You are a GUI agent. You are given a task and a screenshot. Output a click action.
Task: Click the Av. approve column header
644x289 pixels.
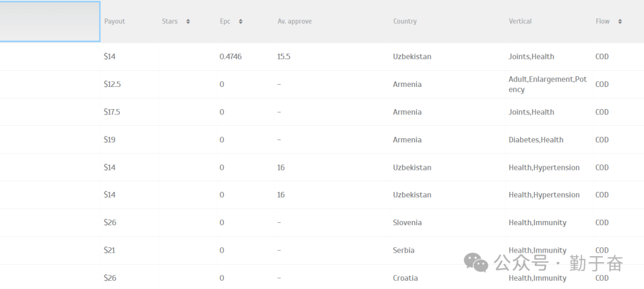(x=295, y=21)
